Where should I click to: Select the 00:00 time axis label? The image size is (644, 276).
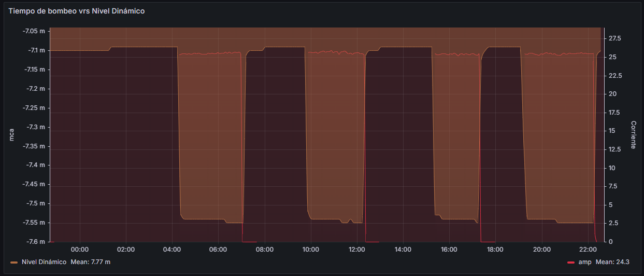coord(80,249)
